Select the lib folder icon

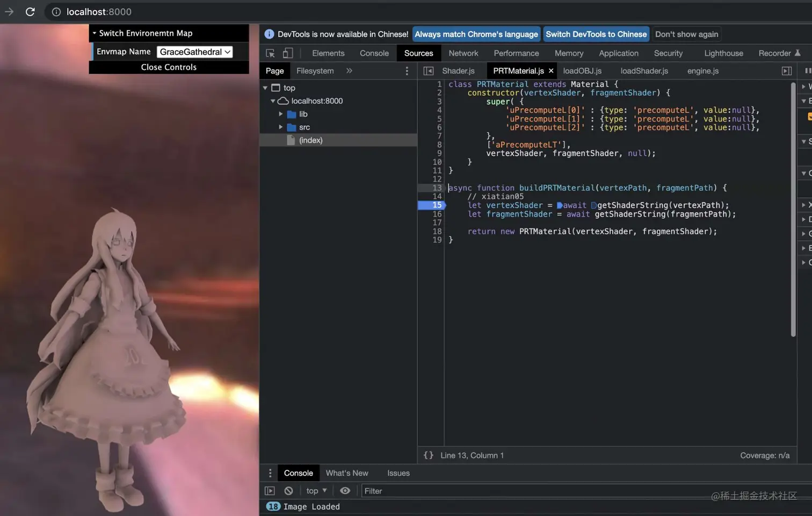pos(292,114)
